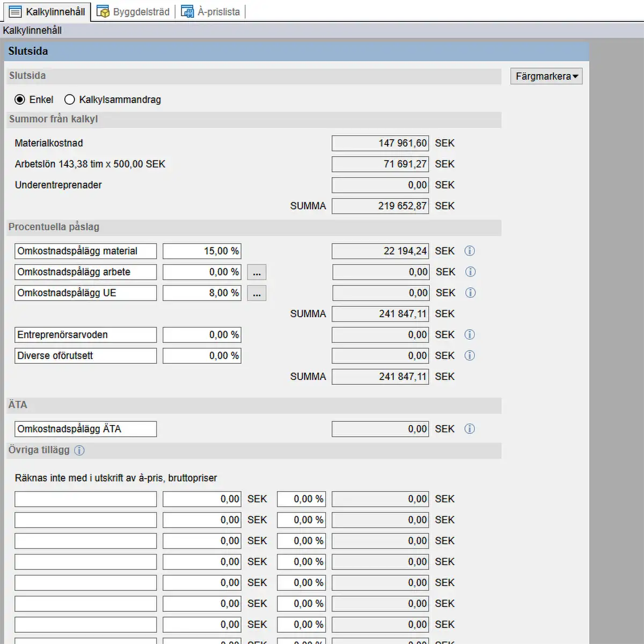The image size is (644, 644).
Task: Select the Kalkylsammandrag radio button
Action: pyautogui.click(x=70, y=100)
